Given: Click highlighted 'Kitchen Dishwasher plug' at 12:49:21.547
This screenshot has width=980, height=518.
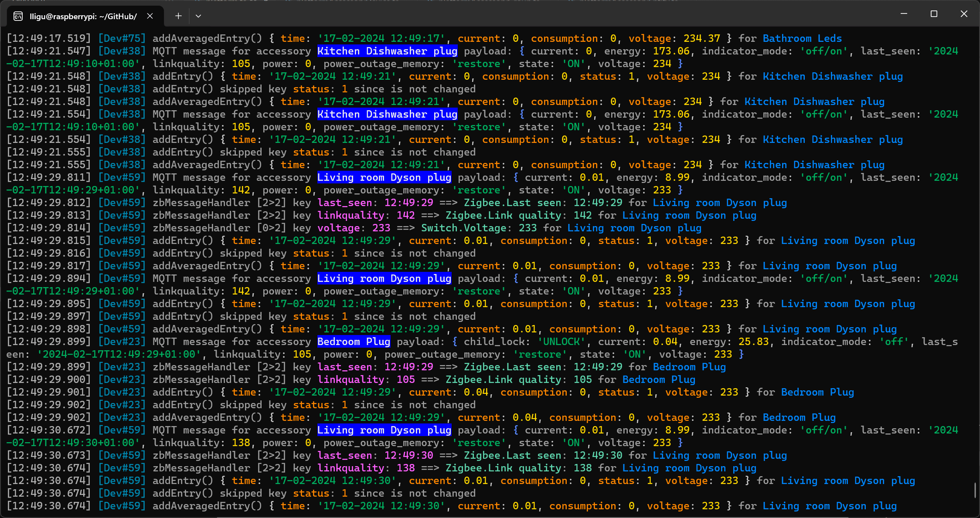Looking at the screenshot, I should [387, 51].
